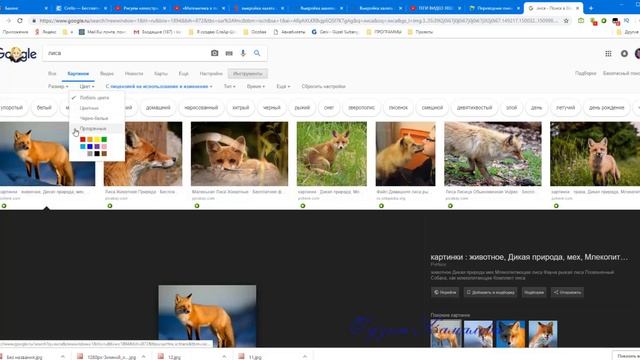This screenshot has height=360, width=640.
Task: Switch to the Видео search tab
Action: click(x=107, y=74)
